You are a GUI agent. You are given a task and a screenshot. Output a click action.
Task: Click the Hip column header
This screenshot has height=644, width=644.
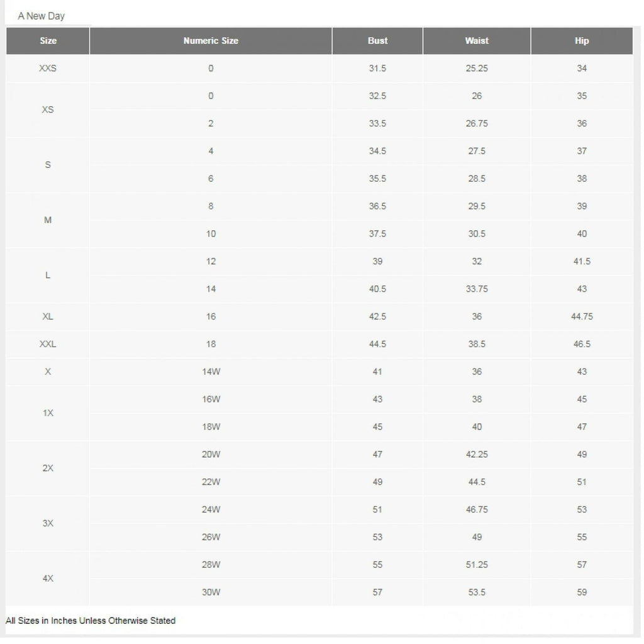click(582, 41)
